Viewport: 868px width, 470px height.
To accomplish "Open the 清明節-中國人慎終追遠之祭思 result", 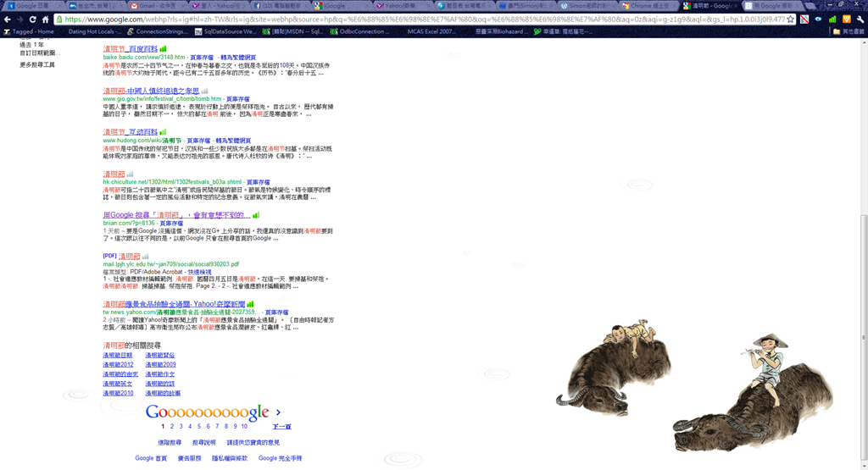I will pyautogui.click(x=151, y=91).
